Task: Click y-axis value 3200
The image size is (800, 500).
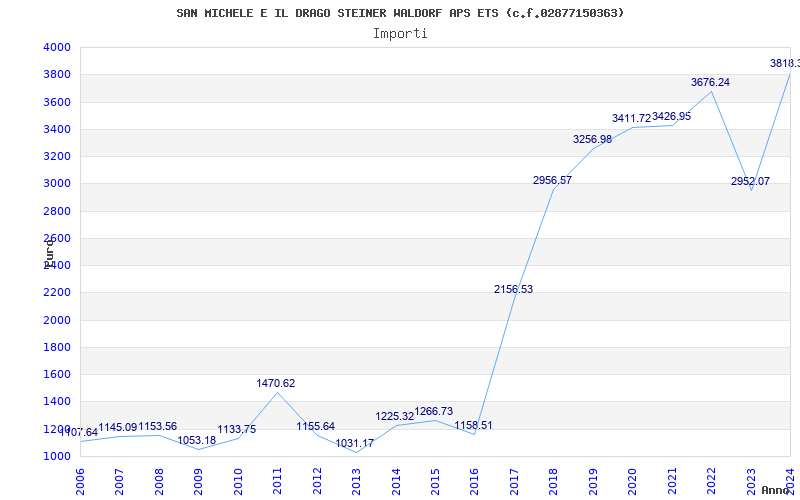Action: 56,156
